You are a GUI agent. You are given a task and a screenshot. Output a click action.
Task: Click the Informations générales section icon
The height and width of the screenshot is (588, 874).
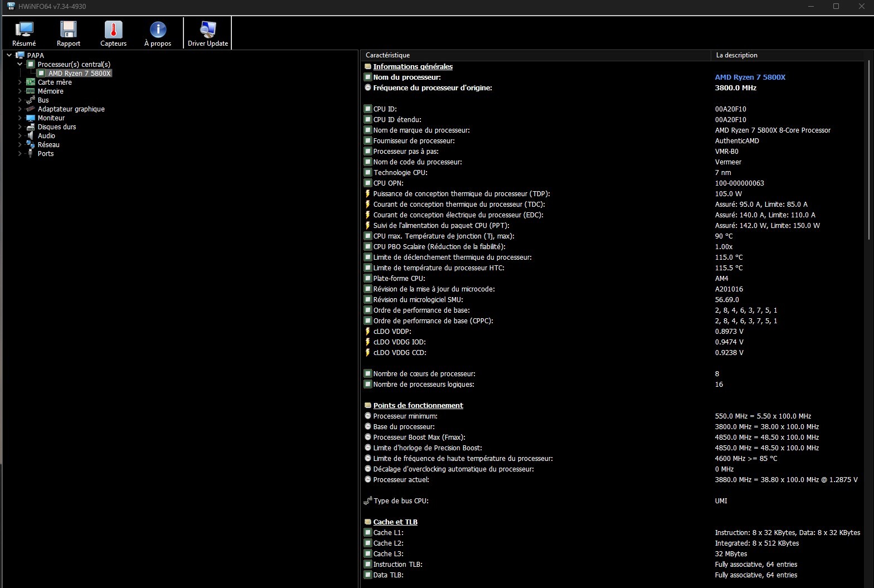point(368,66)
